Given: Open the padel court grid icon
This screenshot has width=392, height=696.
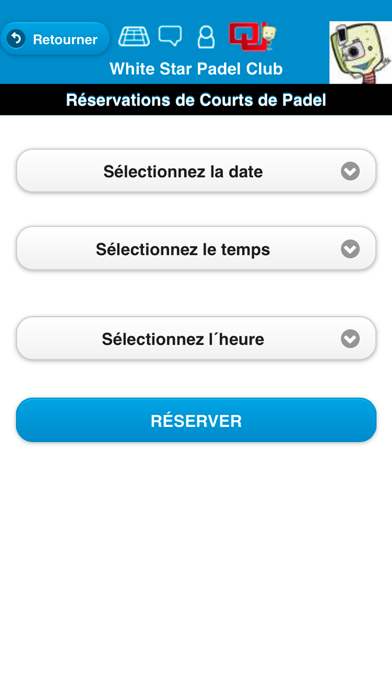Looking at the screenshot, I should (134, 36).
